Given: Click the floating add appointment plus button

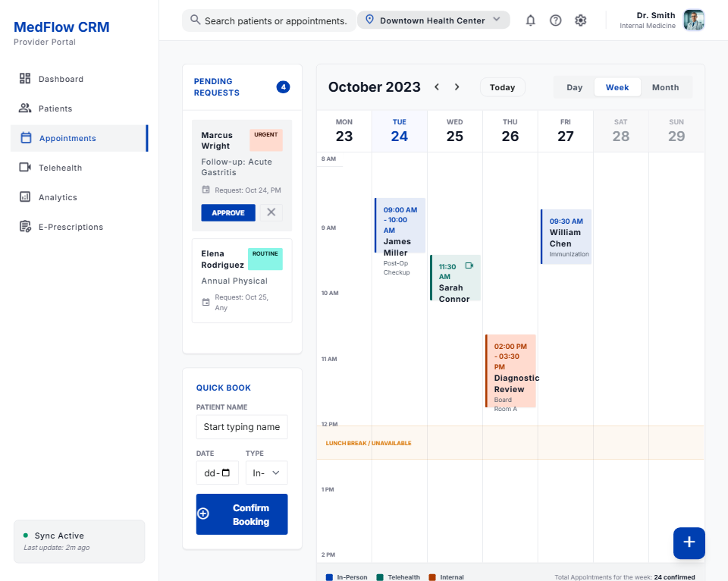Looking at the screenshot, I should (x=689, y=542).
